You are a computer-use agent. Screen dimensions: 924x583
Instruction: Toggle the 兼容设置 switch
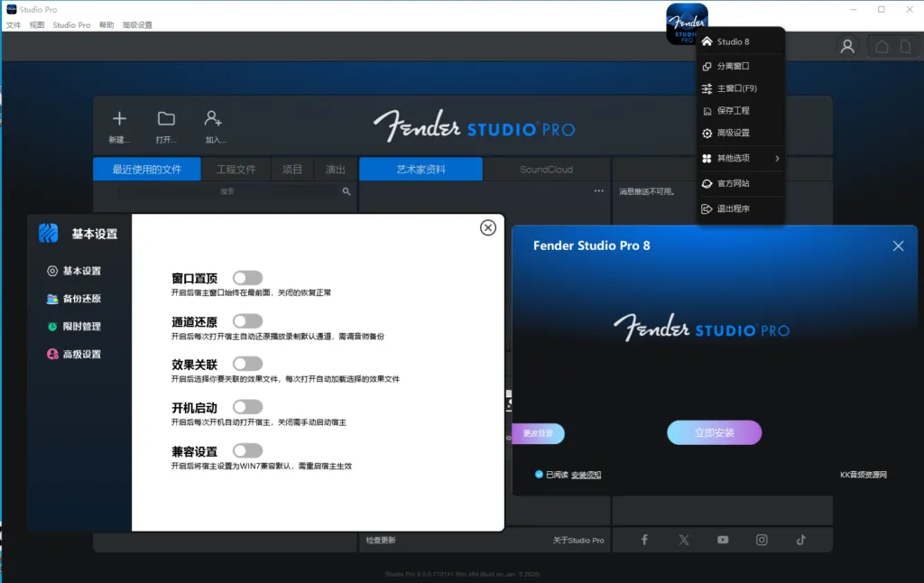(247, 450)
